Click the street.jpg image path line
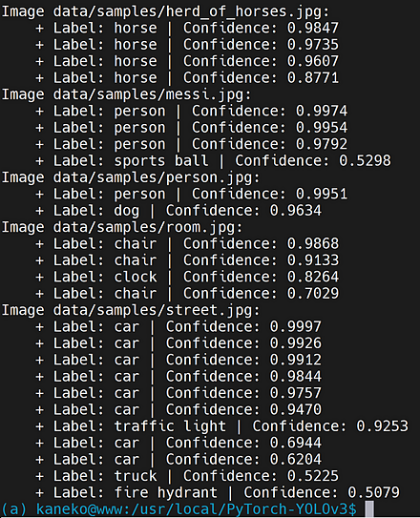This screenshot has width=420, height=518. click(131, 310)
